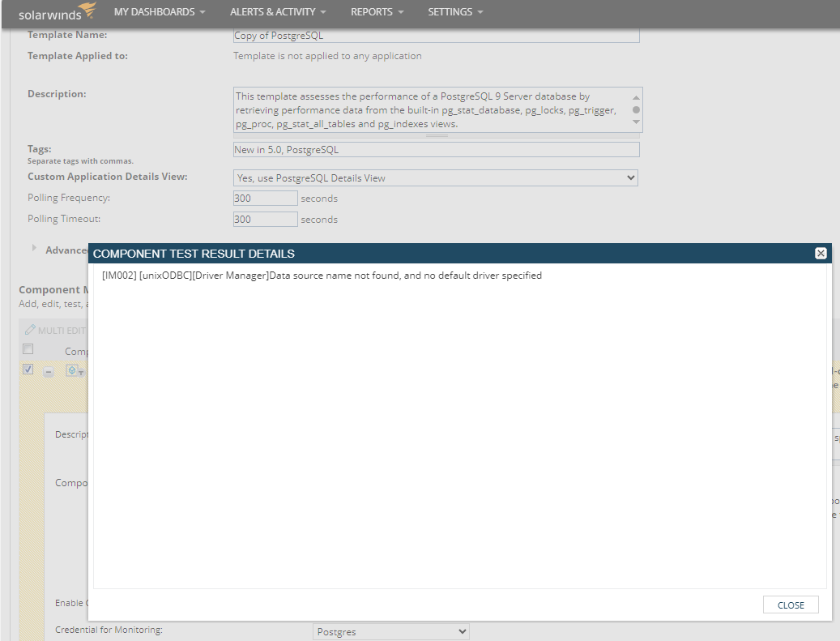Toggle the select-all components checkbox
This screenshot has height=641, width=840.
coord(28,349)
